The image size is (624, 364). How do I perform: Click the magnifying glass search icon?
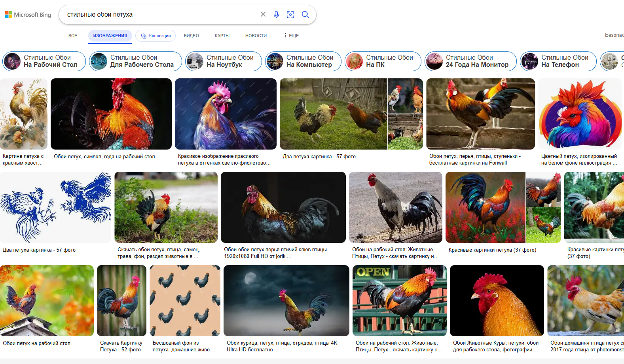pyautogui.click(x=305, y=15)
